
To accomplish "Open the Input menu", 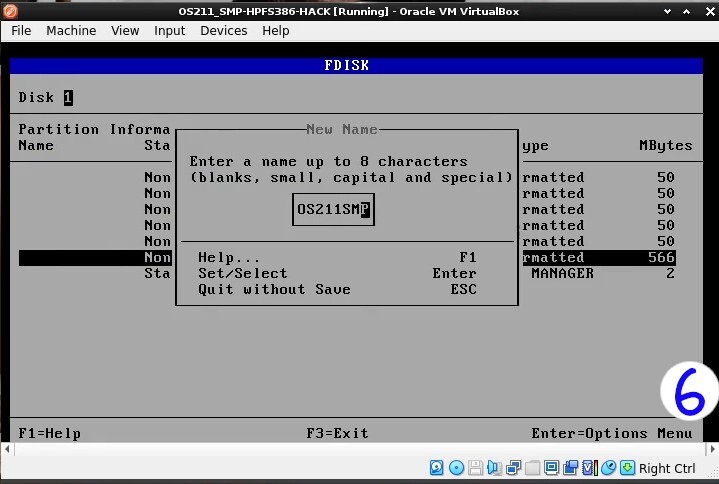I will (x=170, y=31).
